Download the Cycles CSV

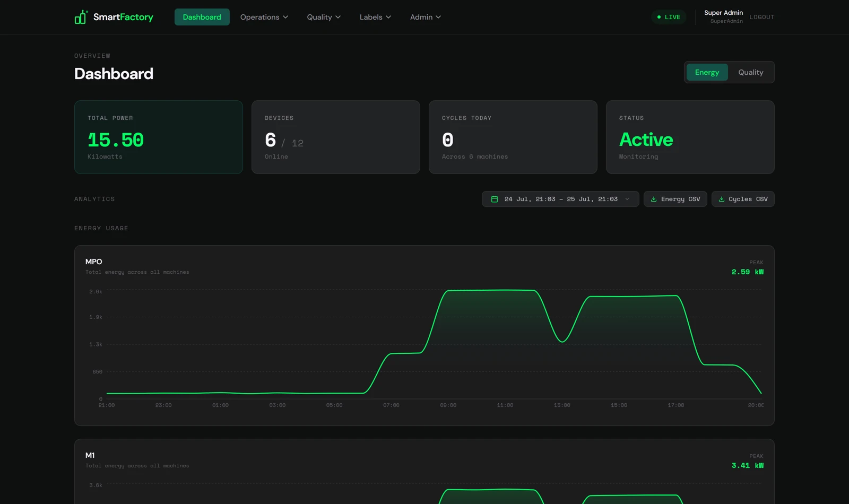point(743,199)
